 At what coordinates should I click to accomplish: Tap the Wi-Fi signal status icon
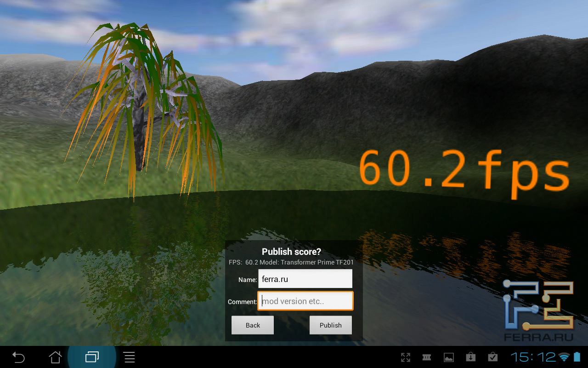tap(564, 357)
